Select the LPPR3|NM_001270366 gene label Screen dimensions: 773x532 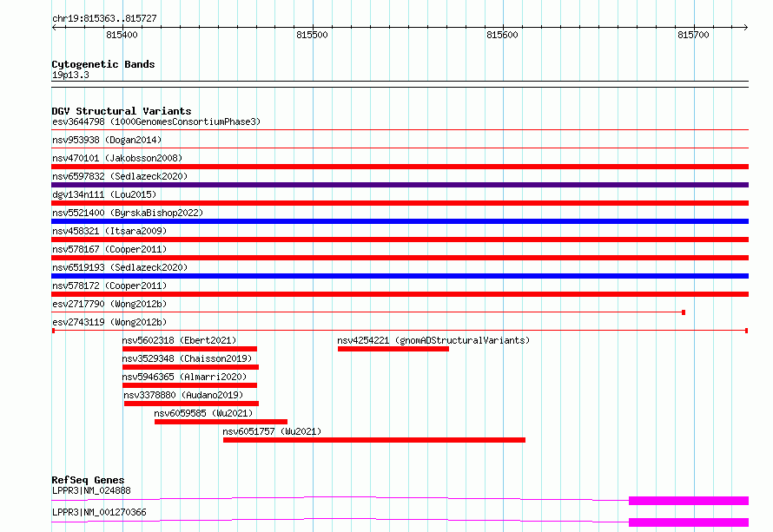[99, 512]
